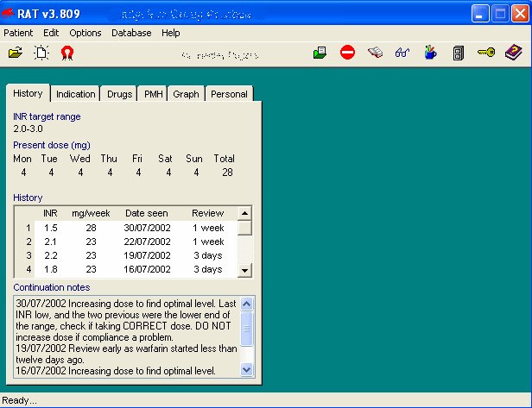Viewport: 532px width, 408px height.
Task: Open the Database menu
Action: 131,33
